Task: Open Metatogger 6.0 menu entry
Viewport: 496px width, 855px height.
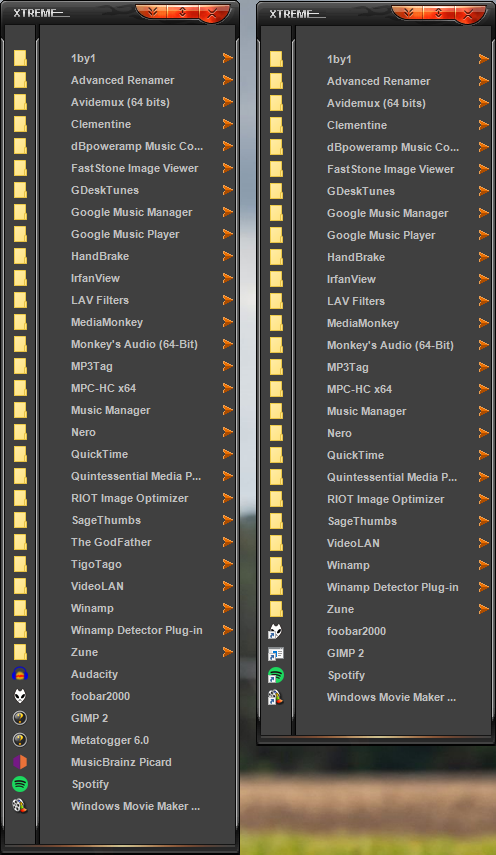Action: point(110,740)
